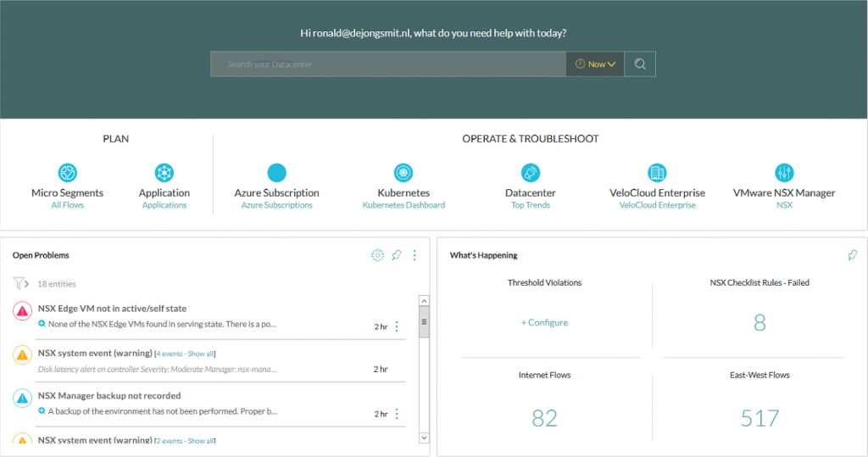Click the What's Happening heading
Screen dimensions: 868x457
[x=484, y=255]
